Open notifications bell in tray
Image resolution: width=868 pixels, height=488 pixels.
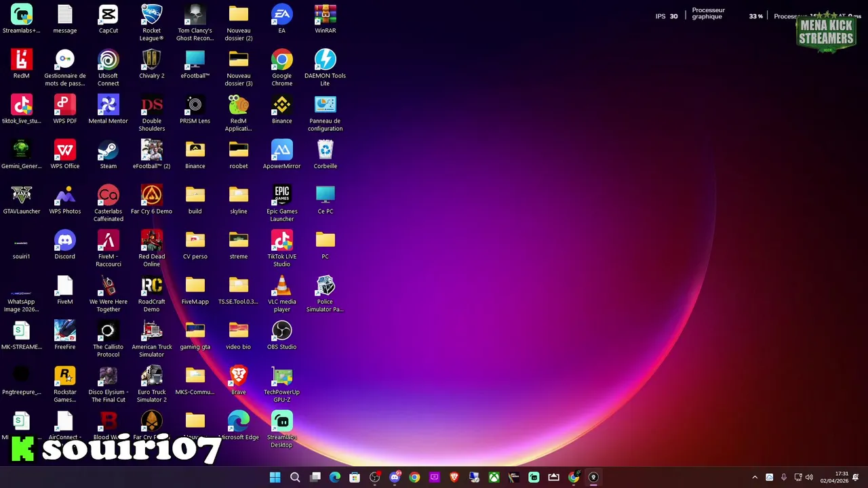(x=856, y=478)
